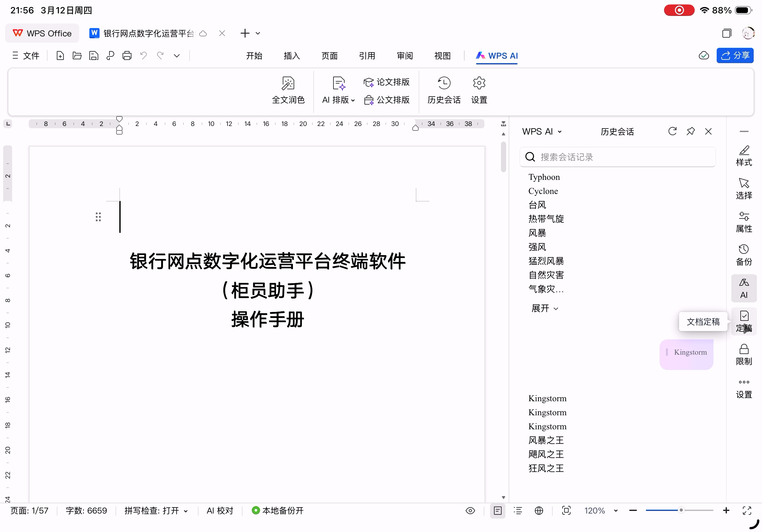Image resolution: width=762 pixels, height=532 pixels.
Task: Switch to the 插入 tab
Action: pyautogui.click(x=292, y=56)
